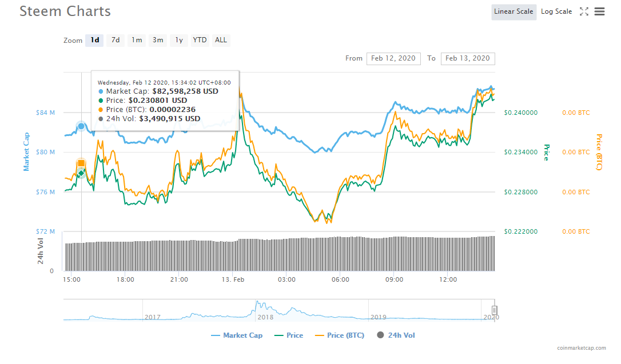621x364 pixels.
Task: Click the $0.222000 price axis label
Action: pos(521,232)
